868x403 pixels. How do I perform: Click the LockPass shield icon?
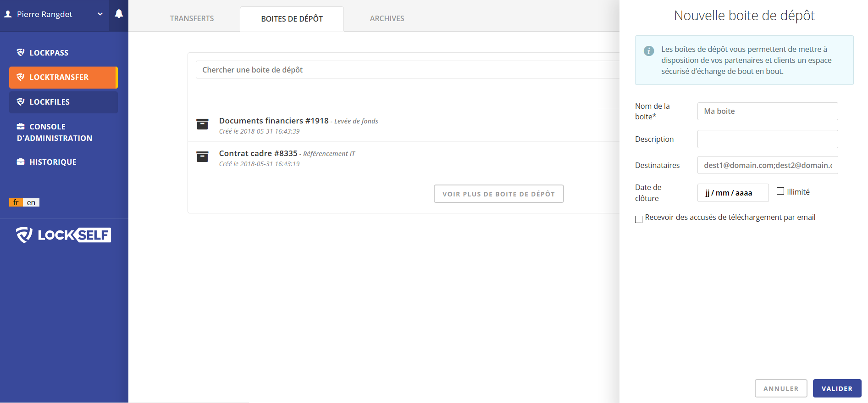click(x=21, y=52)
